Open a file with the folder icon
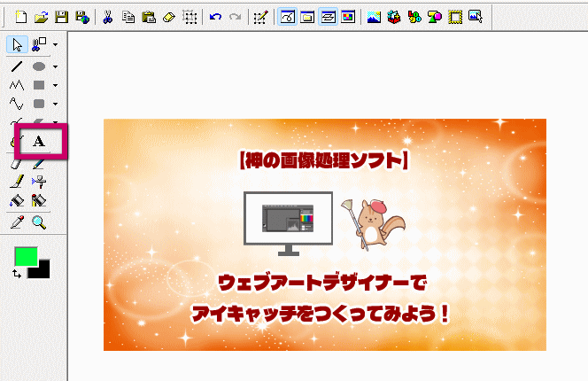The height and width of the screenshot is (381, 588). click(x=41, y=16)
